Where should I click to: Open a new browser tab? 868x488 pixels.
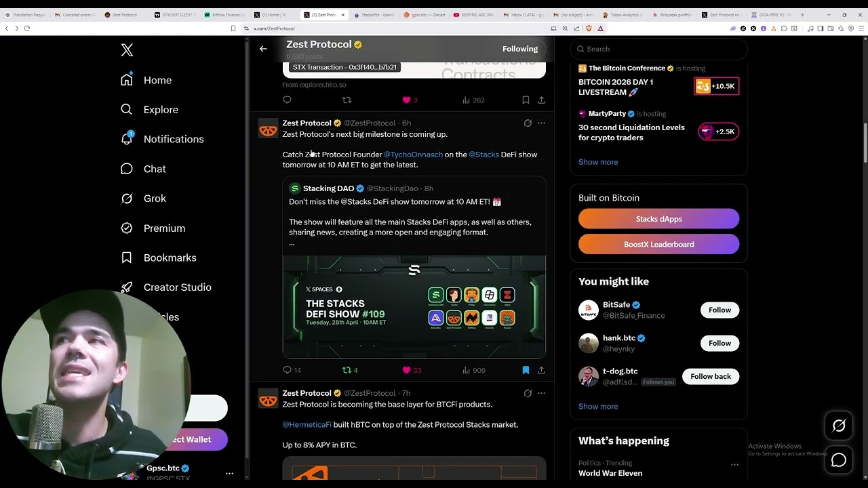[x=802, y=14]
